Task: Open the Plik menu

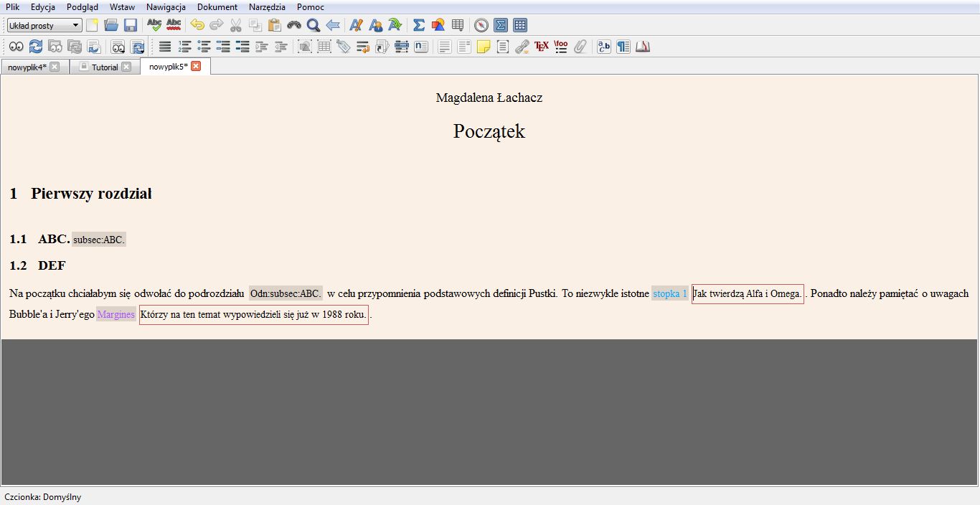Action: pos(11,7)
